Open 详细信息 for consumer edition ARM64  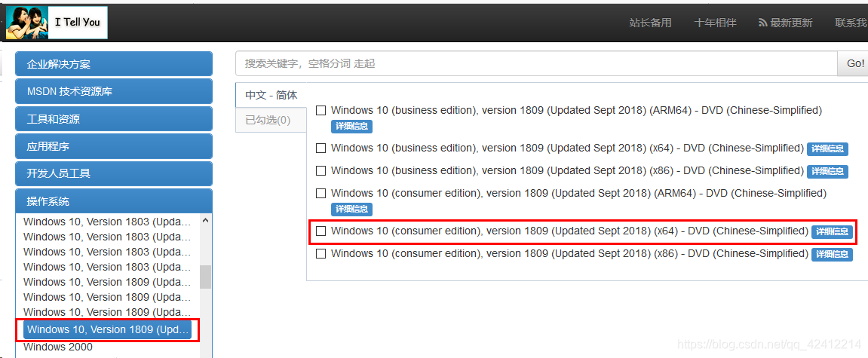(351, 210)
